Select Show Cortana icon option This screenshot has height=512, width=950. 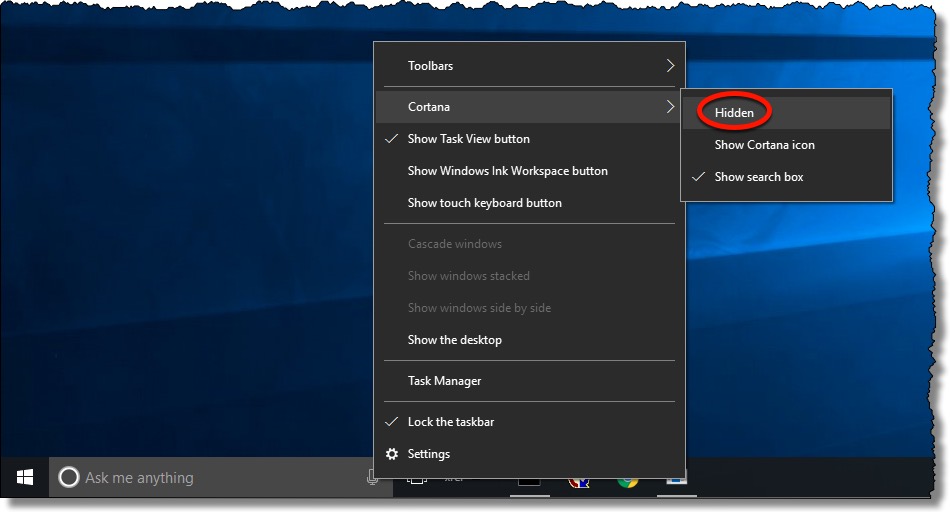coord(786,145)
